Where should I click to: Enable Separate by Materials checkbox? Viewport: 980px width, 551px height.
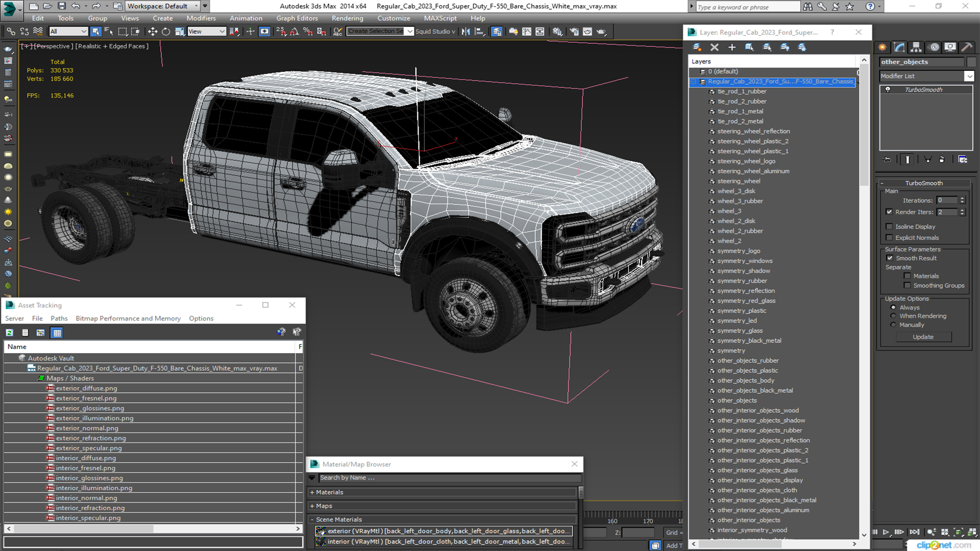click(907, 276)
